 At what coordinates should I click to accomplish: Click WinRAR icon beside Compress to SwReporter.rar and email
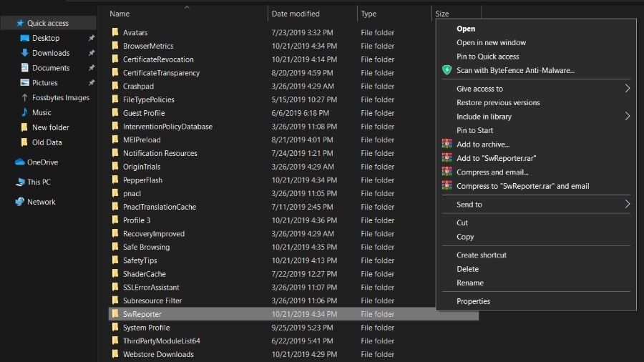[x=447, y=185]
